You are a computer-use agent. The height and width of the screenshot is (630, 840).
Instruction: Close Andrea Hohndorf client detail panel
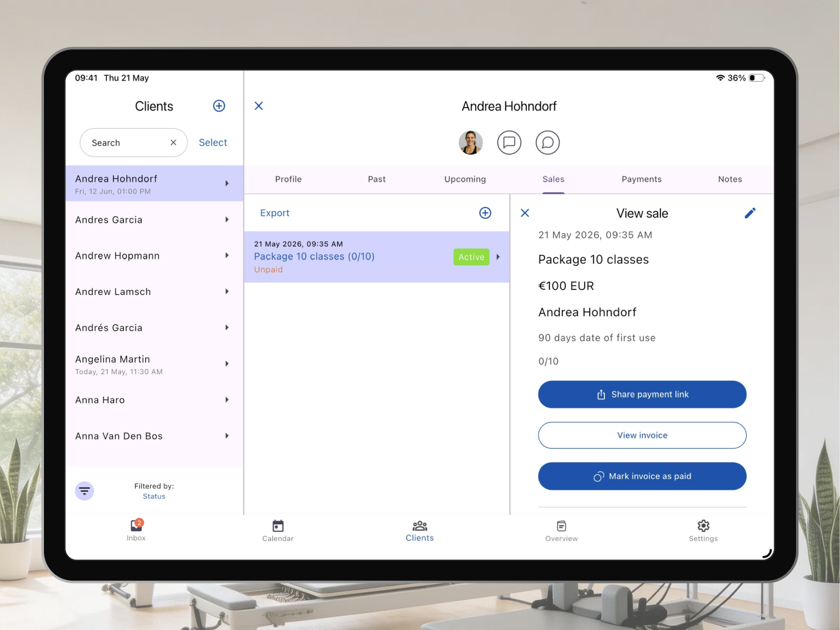(259, 106)
